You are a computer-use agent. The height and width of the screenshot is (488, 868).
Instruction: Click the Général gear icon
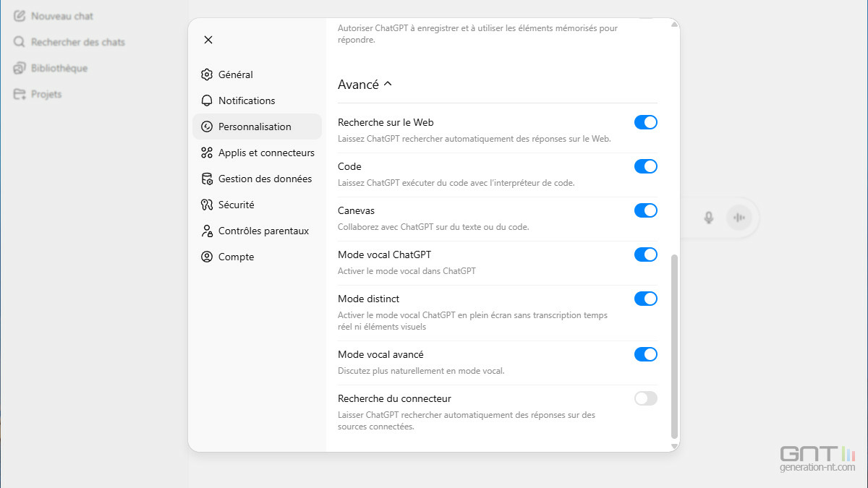(207, 74)
